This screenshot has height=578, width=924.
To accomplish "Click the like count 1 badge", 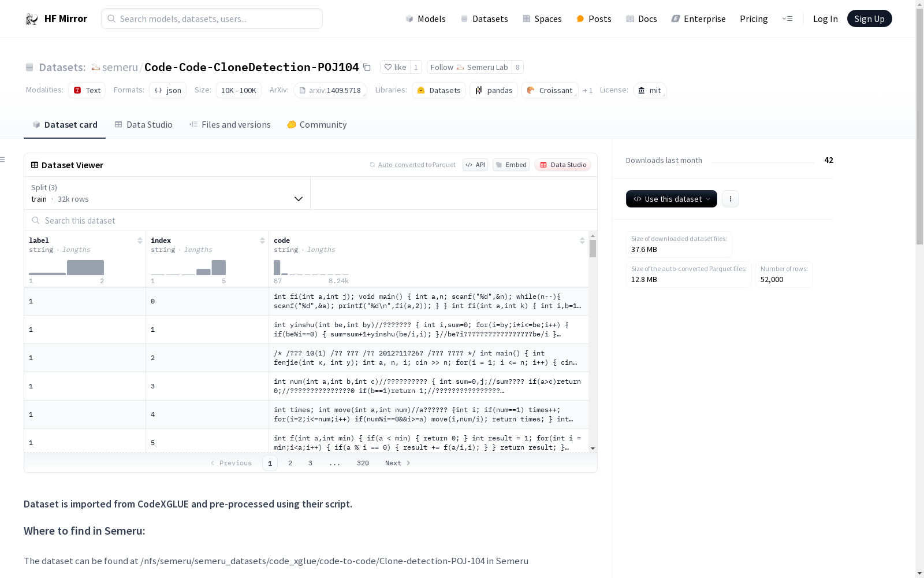I will [416, 67].
